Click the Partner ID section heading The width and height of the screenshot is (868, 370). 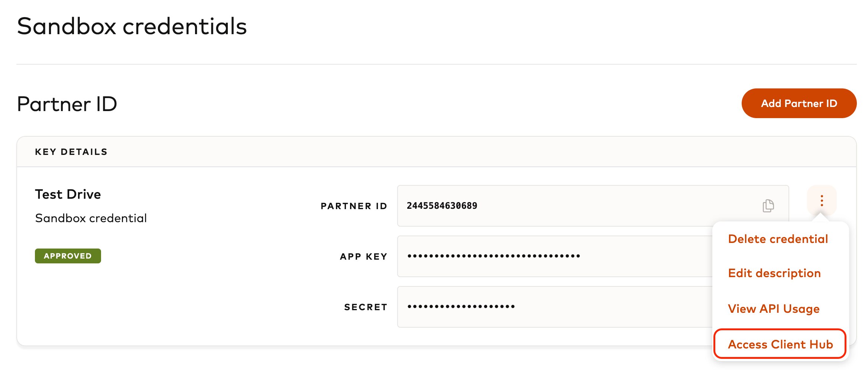point(67,104)
